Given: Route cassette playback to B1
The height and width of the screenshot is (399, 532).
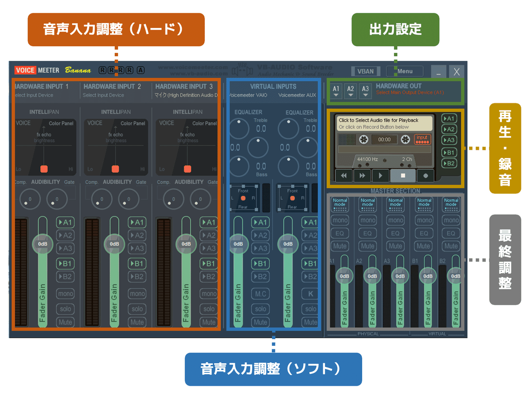Looking at the screenshot, I should [449, 153].
